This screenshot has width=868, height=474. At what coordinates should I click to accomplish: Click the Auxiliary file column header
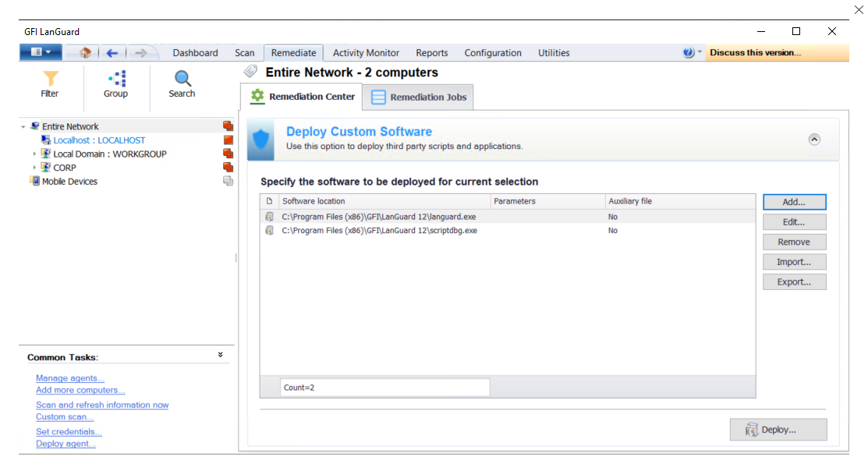click(680, 201)
